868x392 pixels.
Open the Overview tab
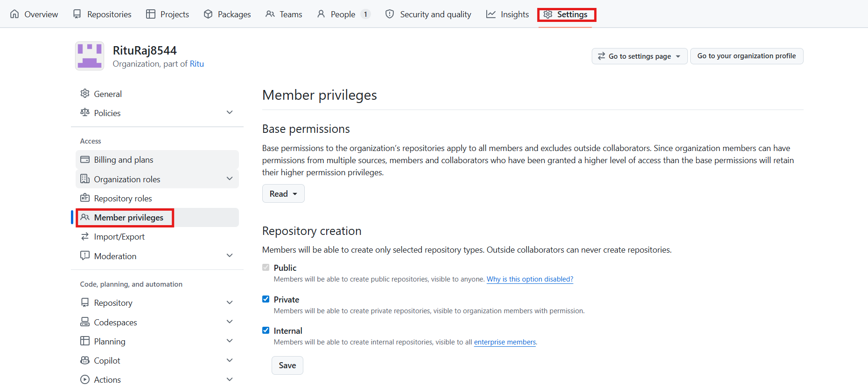[x=34, y=14]
